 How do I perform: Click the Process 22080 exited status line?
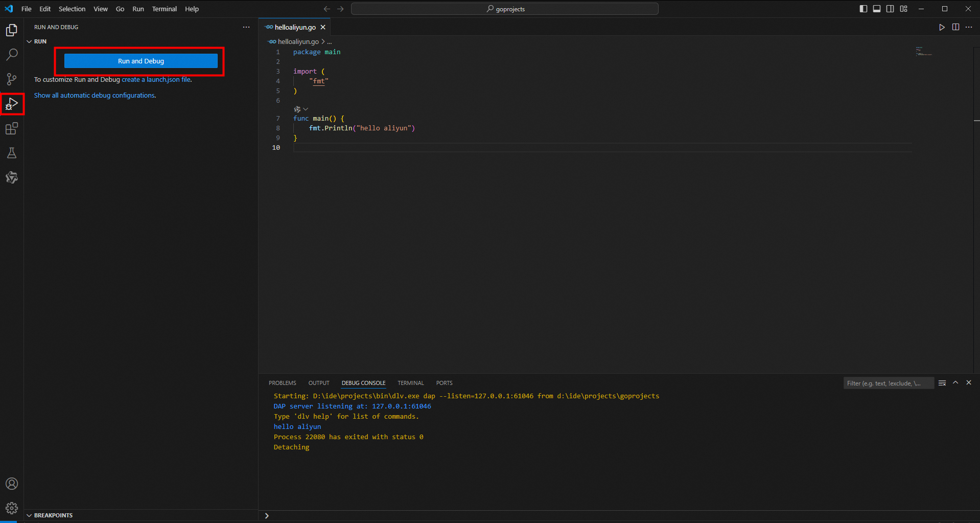pyautogui.click(x=348, y=437)
